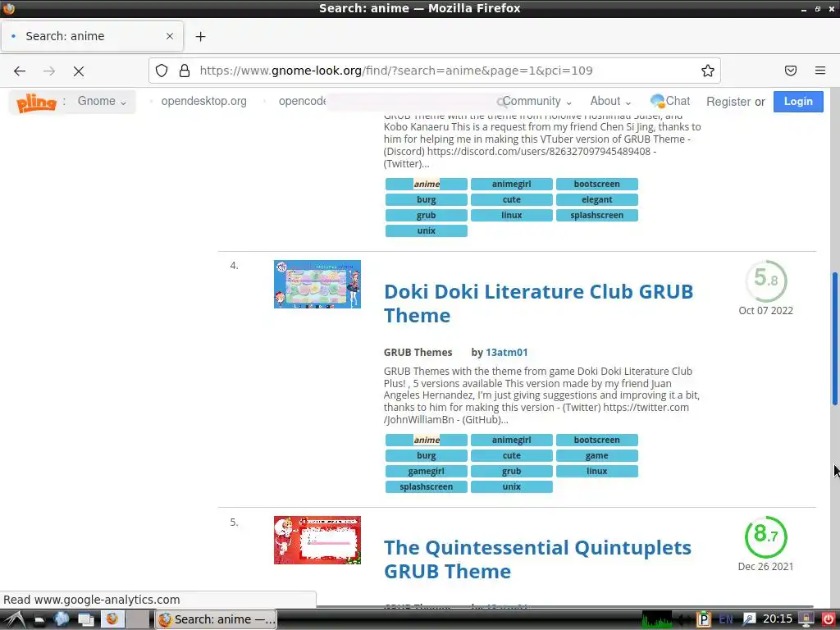
Task: Click the P clipboard tray icon
Action: click(x=703, y=620)
